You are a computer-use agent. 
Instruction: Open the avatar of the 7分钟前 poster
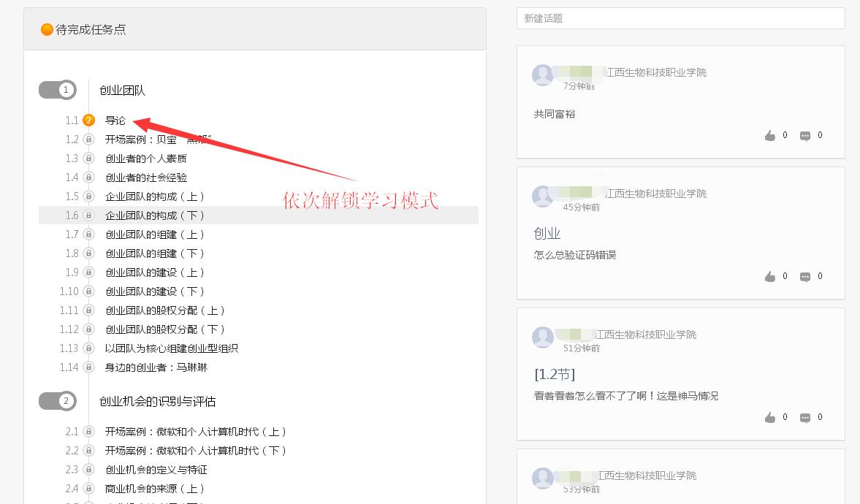pyautogui.click(x=542, y=75)
